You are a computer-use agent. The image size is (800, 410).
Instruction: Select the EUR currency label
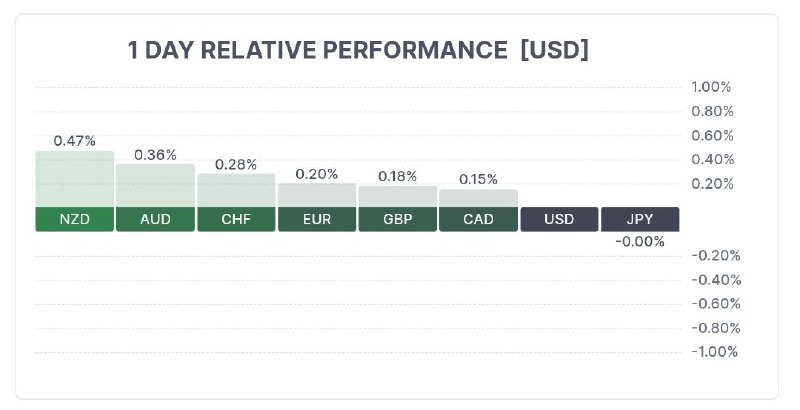(x=317, y=219)
